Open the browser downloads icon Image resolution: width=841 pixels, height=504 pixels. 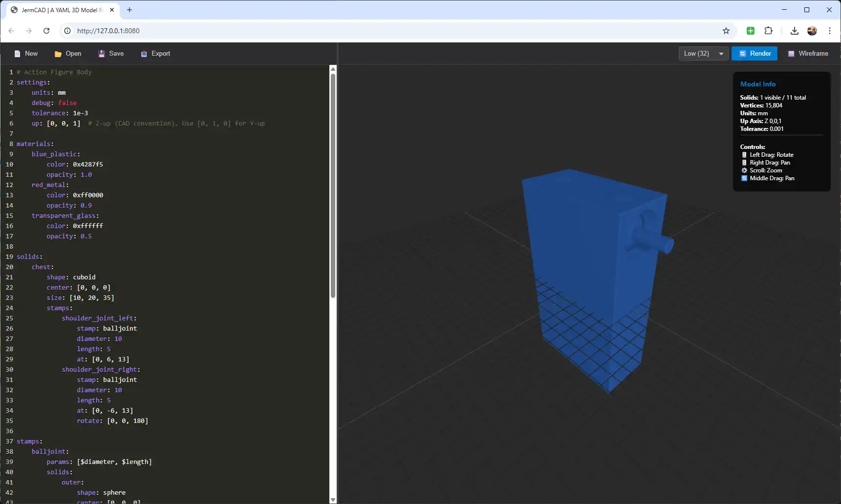(x=795, y=31)
